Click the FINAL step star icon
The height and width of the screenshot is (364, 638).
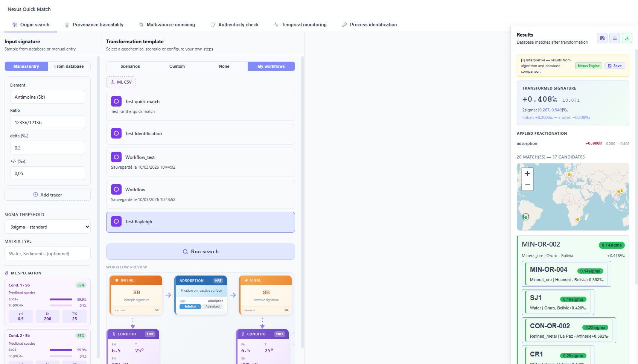(x=246, y=280)
